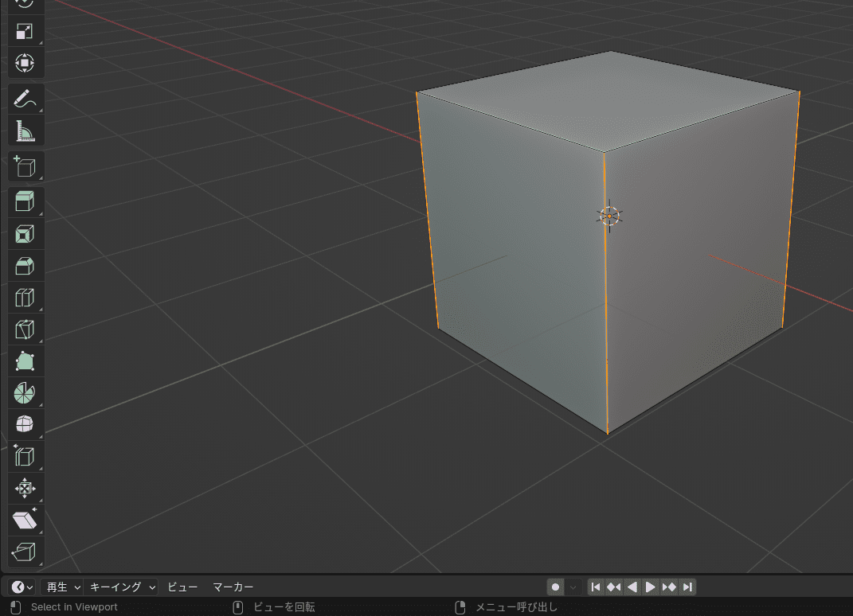
Task: Select the Smooth vertices tool
Action: [x=25, y=424]
